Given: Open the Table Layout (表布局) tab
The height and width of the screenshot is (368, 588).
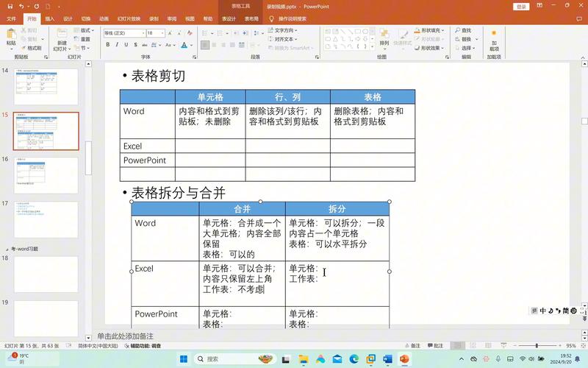Looking at the screenshot, I should 251,18.
